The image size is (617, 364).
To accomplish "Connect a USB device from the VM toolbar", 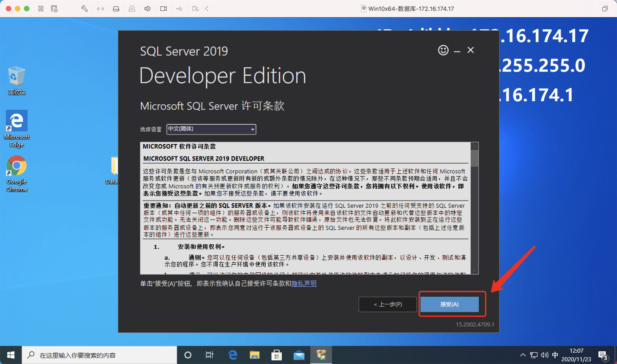I will point(179,9).
